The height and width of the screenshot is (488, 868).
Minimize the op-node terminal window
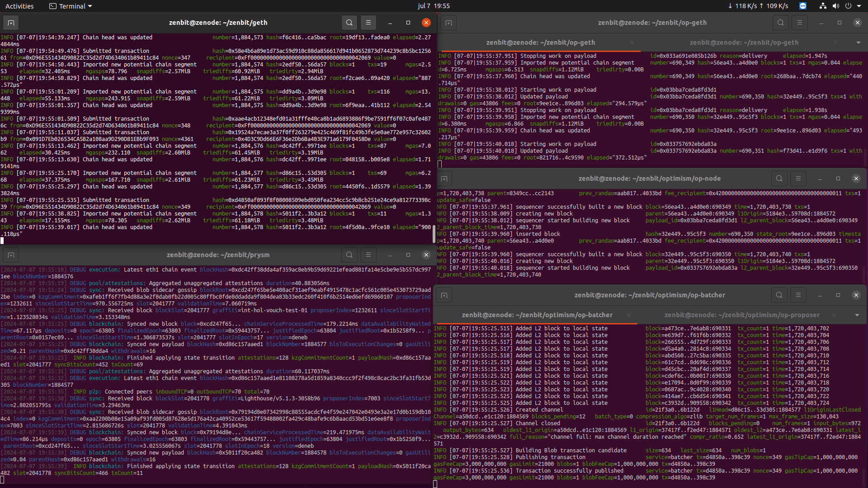[820, 178]
